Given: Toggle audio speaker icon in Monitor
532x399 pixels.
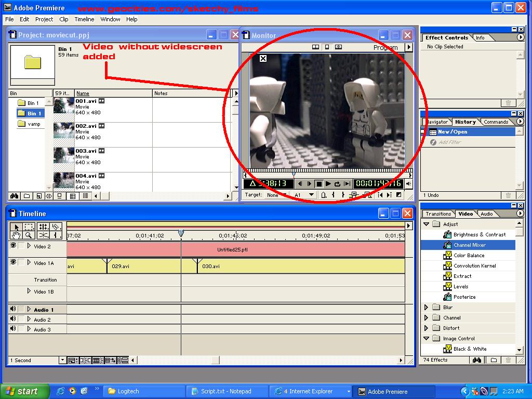Looking at the screenshot, I should pos(409,184).
